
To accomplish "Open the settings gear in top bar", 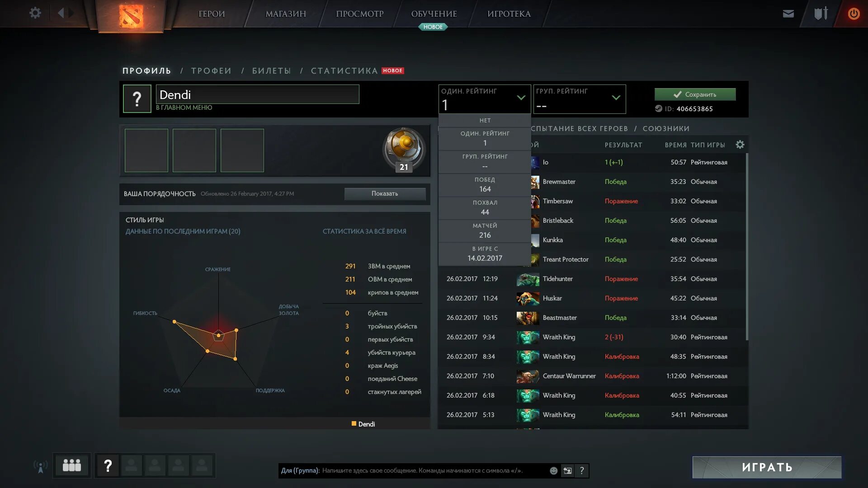I will click(x=35, y=13).
